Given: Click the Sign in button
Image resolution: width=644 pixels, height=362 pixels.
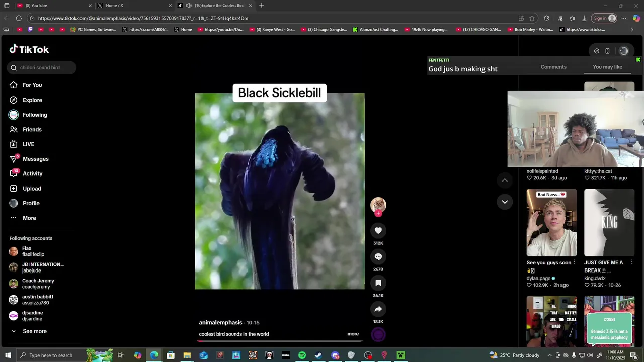Looking at the screenshot, I should pyautogui.click(x=604, y=18).
